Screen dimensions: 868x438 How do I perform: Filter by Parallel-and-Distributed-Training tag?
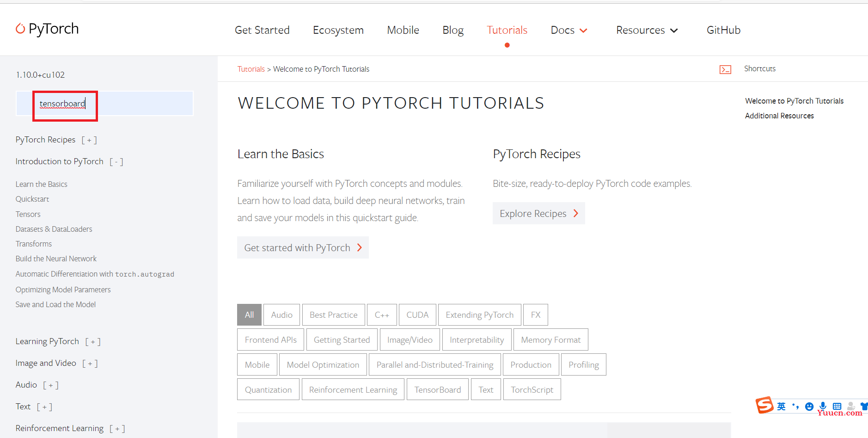(435, 364)
